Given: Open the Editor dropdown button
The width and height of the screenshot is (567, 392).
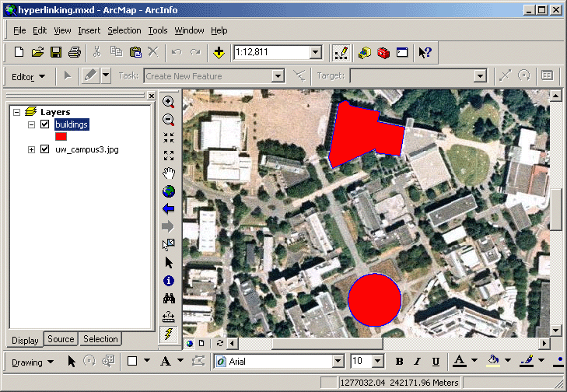Looking at the screenshot, I should point(29,76).
